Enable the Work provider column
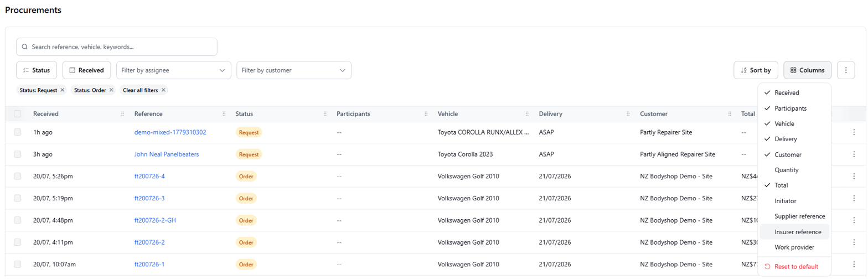868x279 pixels. [x=794, y=247]
